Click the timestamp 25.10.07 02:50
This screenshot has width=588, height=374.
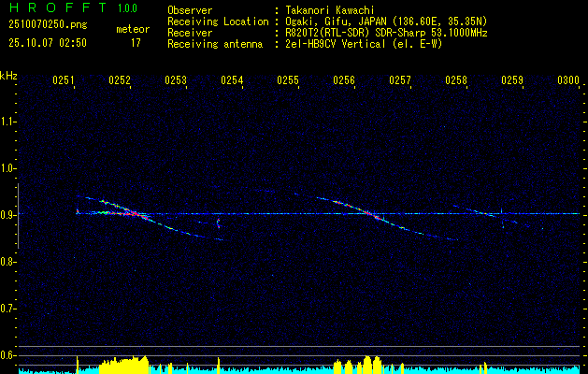48,43
